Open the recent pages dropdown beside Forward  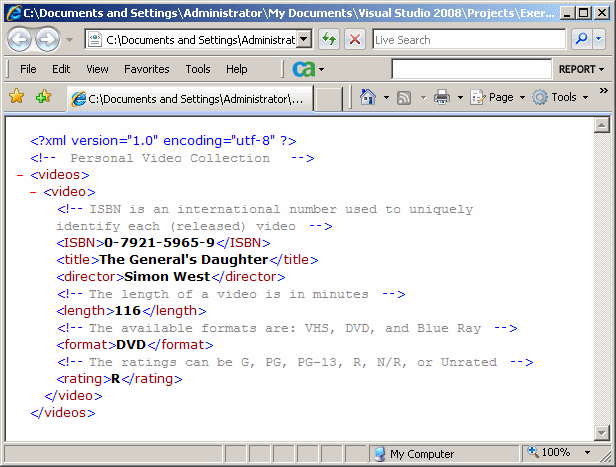click(x=70, y=40)
